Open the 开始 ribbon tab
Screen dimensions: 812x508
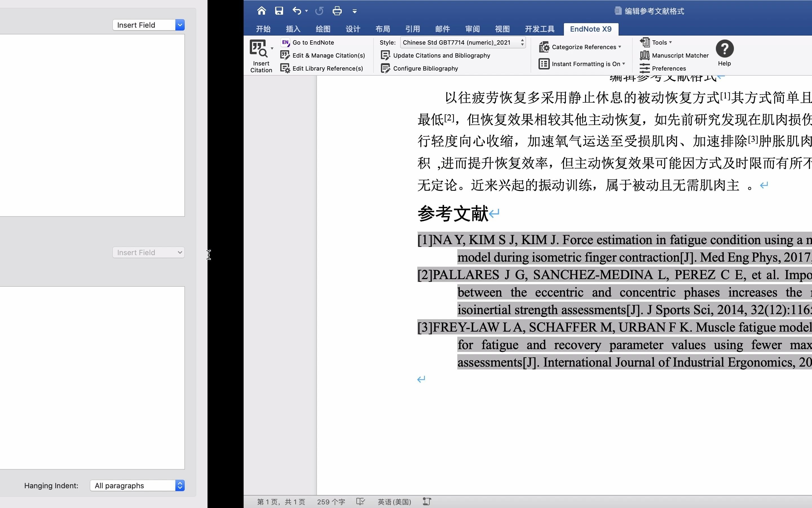pos(263,29)
